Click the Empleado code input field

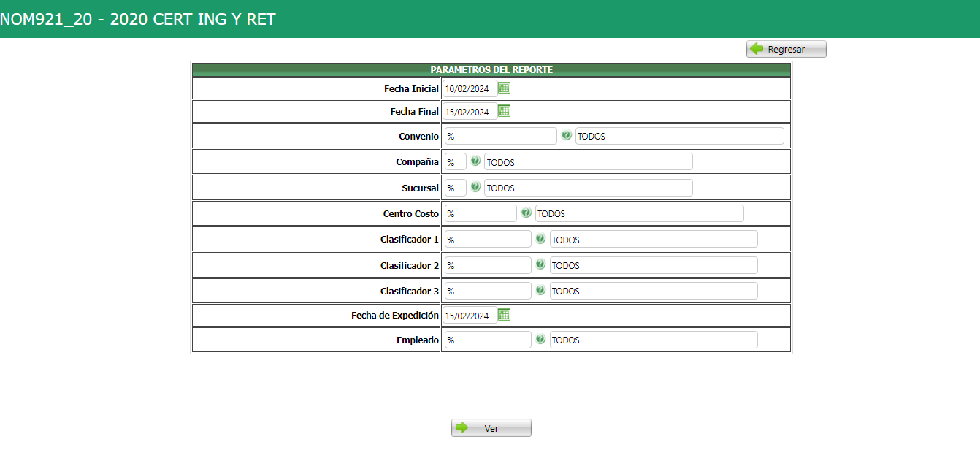tap(488, 340)
